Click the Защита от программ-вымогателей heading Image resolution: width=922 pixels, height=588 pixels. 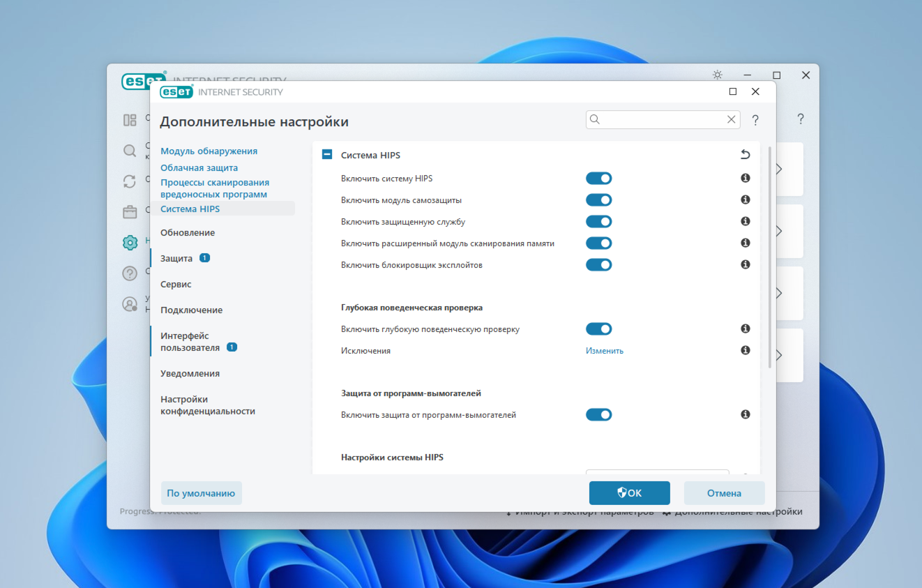click(411, 393)
